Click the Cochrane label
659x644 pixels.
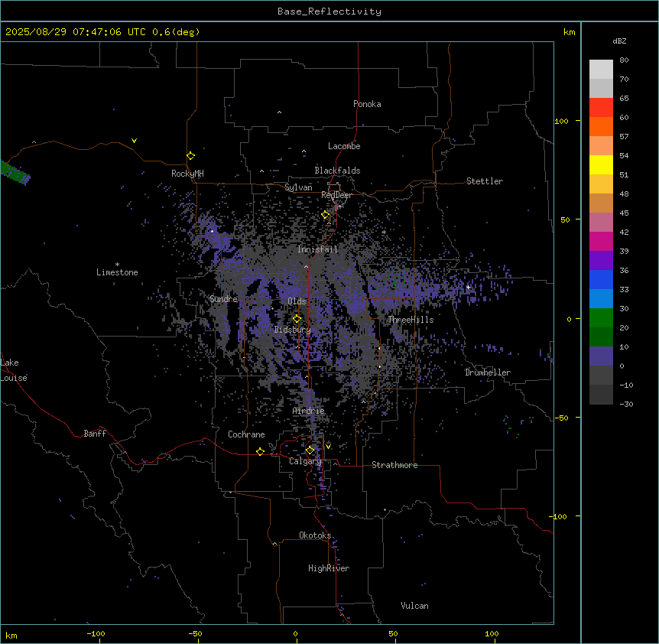click(246, 434)
